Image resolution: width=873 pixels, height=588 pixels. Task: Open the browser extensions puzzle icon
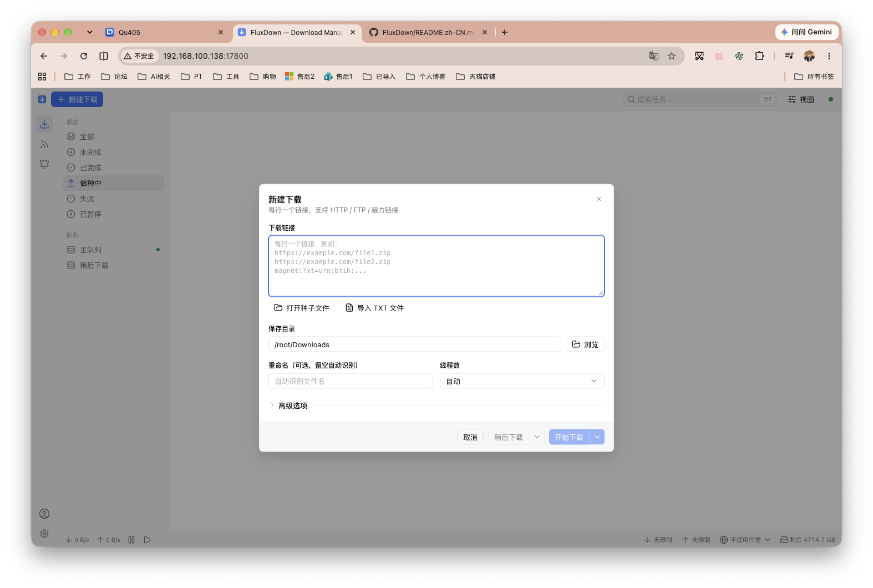tap(759, 56)
